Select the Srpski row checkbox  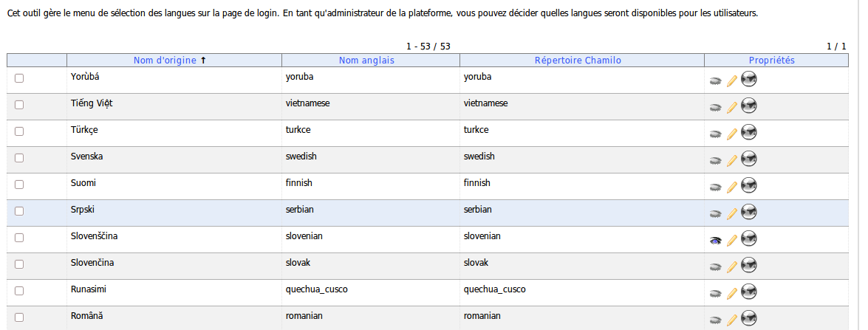(x=19, y=211)
